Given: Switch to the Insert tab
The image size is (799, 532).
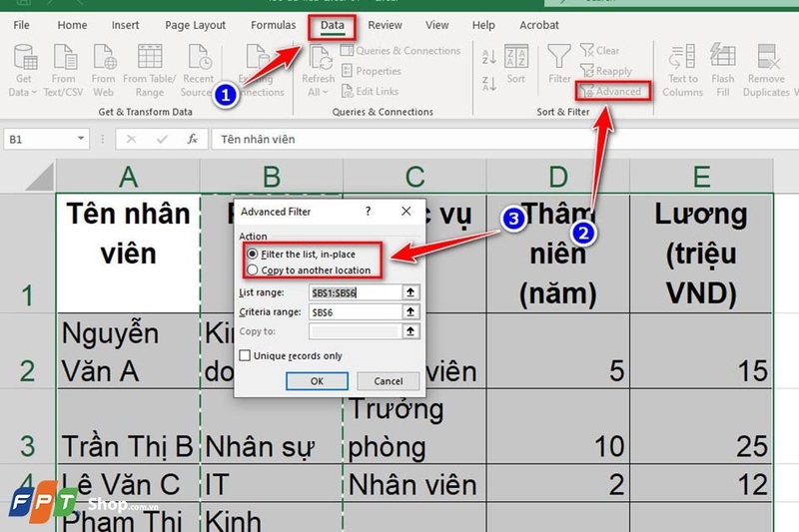Looking at the screenshot, I should click(x=125, y=25).
